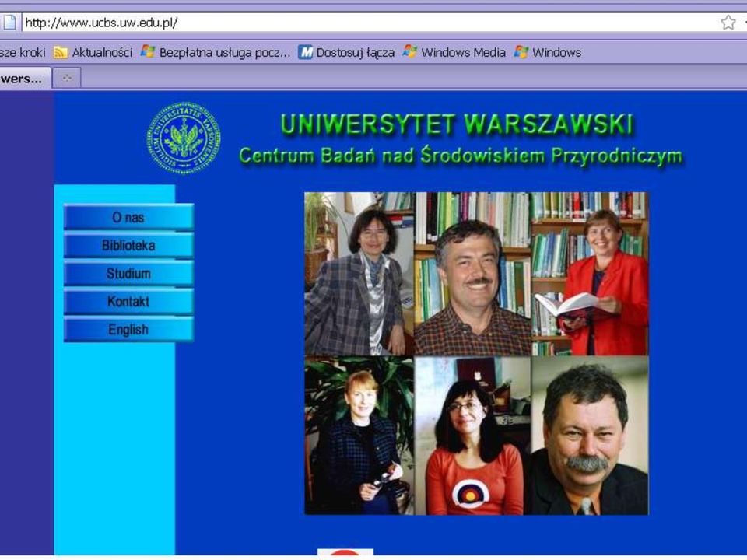
Task: Click the University of Warsaw seal logo
Action: point(184,138)
